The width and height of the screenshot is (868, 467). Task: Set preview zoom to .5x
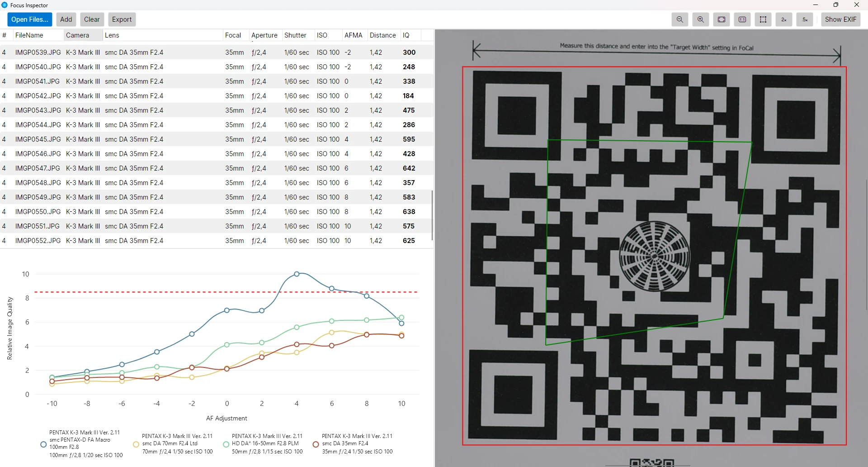coord(804,19)
